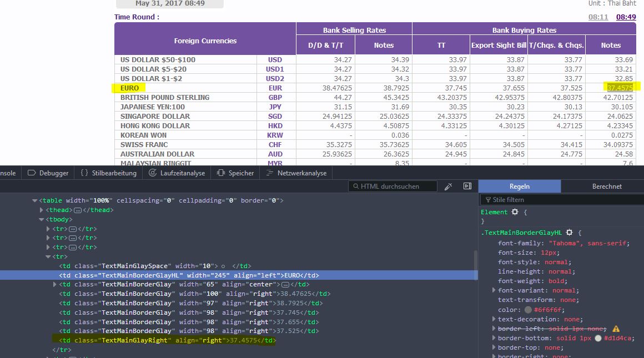Expand the thead node
644x358 pixels.
42,210
